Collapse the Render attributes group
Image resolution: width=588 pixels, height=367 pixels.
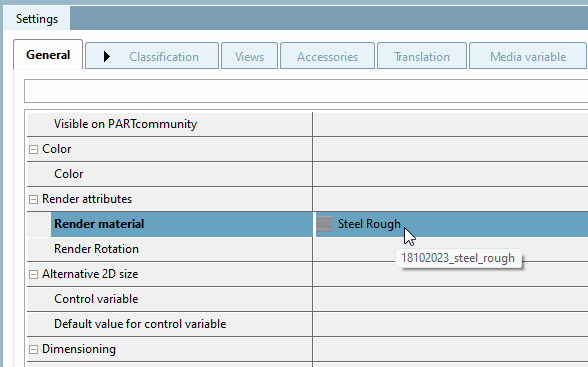pyautogui.click(x=33, y=199)
